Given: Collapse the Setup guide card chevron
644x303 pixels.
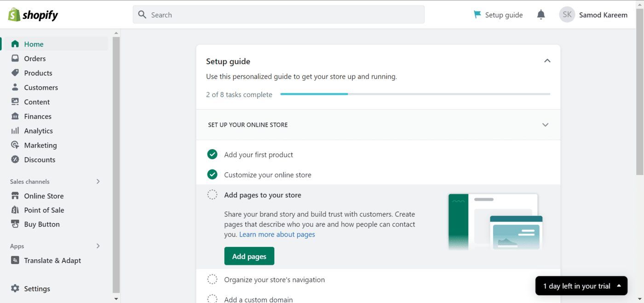Looking at the screenshot, I should (547, 61).
